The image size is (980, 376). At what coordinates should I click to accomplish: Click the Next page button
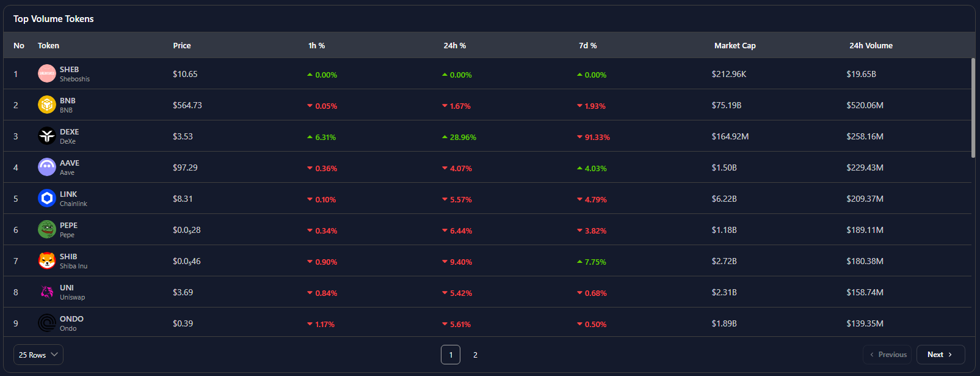click(940, 355)
